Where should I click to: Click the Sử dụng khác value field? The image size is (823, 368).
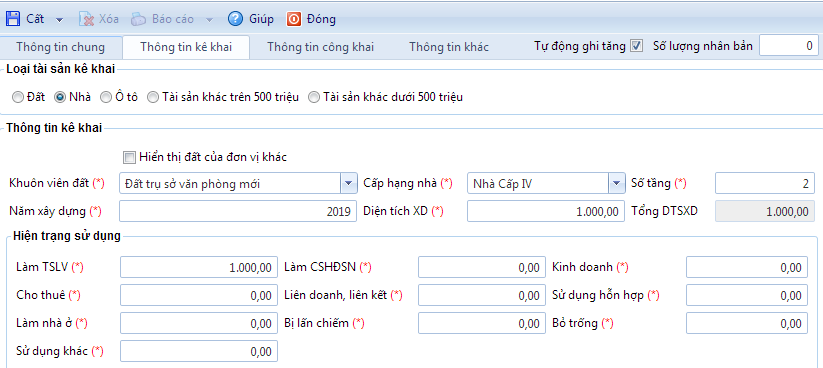point(198,351)
